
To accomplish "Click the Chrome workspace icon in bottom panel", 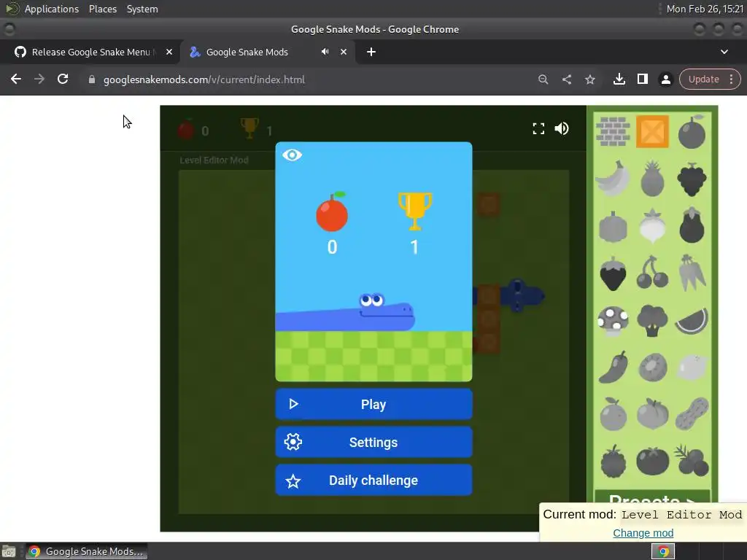I will (x=663, y=551).
